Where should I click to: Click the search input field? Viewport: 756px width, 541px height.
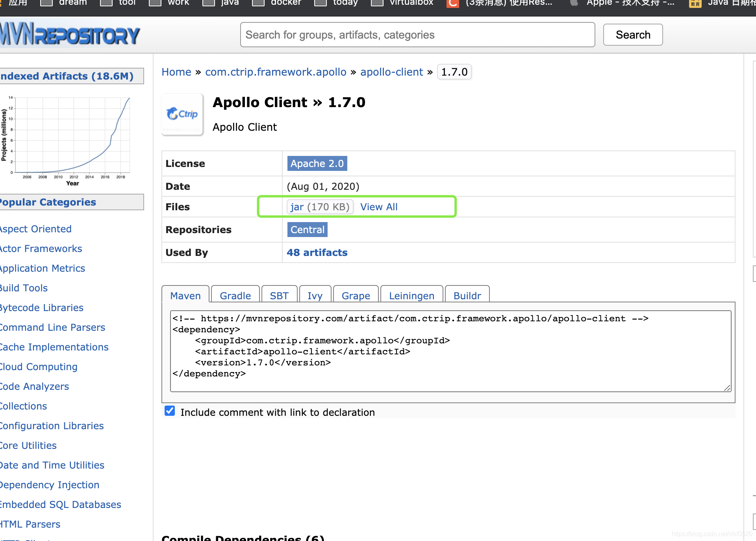tap(417, 35)
